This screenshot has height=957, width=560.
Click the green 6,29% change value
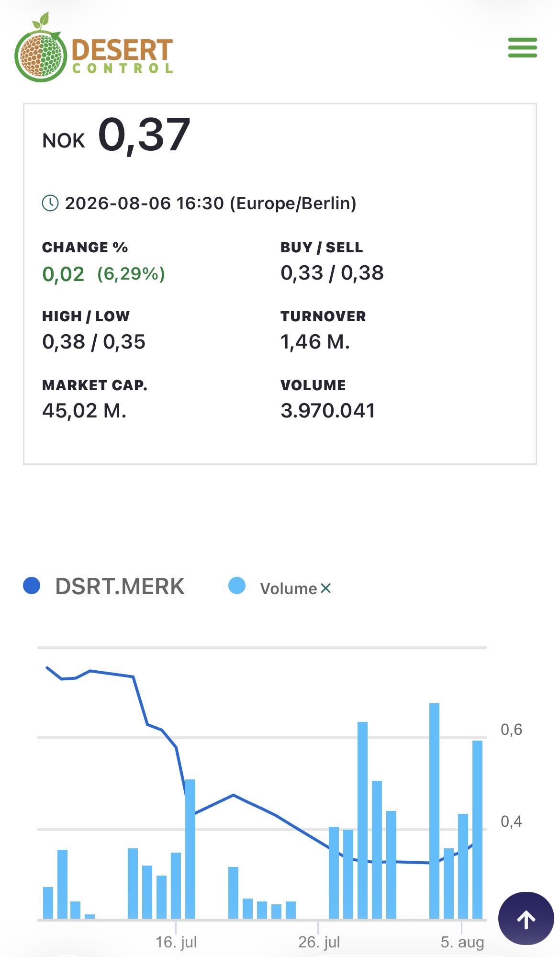pos(131,274)
